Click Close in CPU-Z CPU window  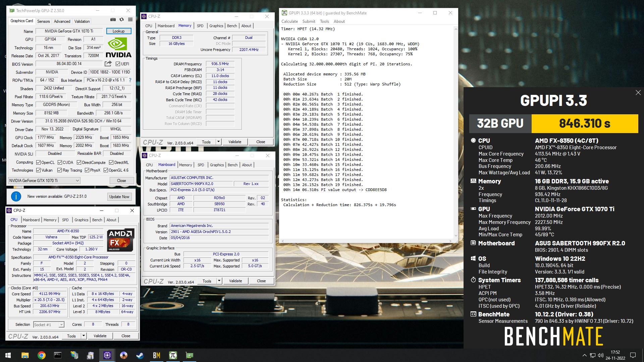[126, 336]
